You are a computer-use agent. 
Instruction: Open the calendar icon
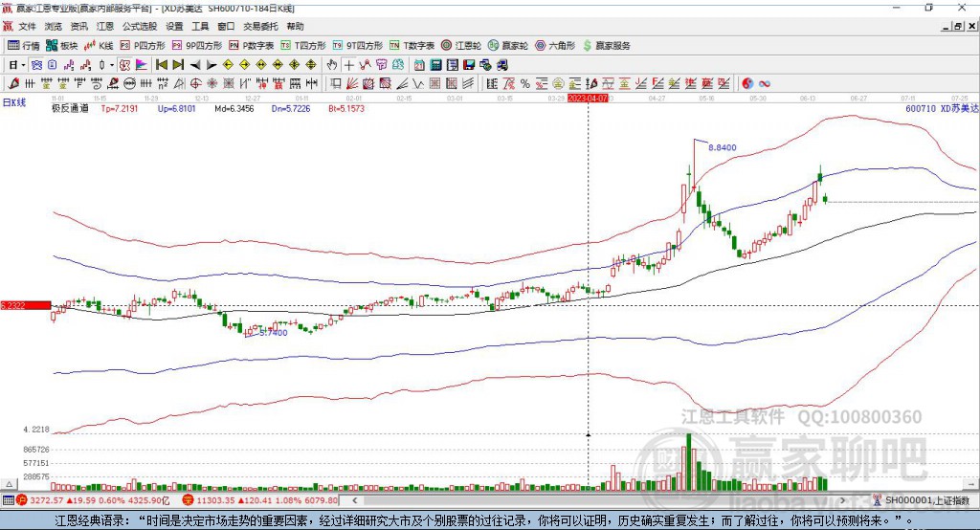[419, 65]
